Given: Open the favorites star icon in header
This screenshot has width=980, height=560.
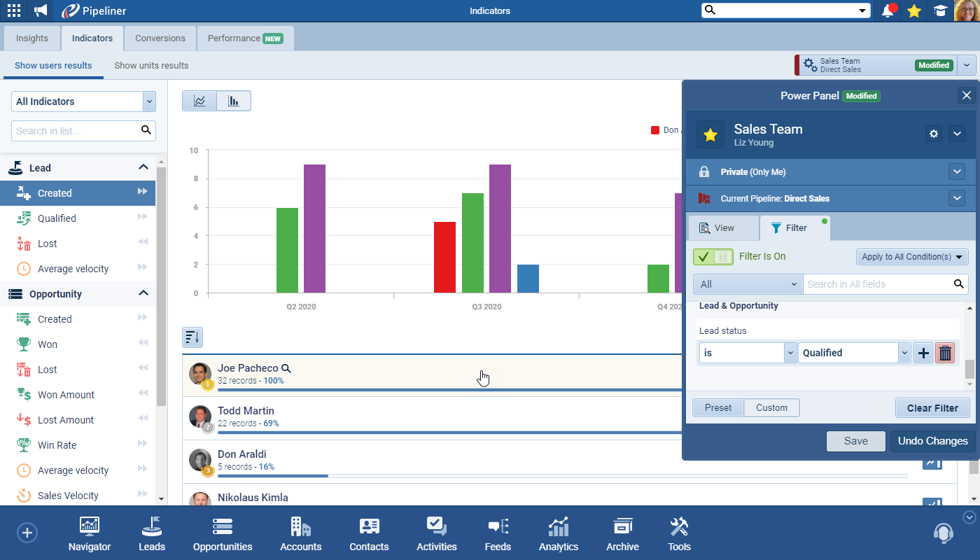Looking at the screenshot, I should 913,10.
